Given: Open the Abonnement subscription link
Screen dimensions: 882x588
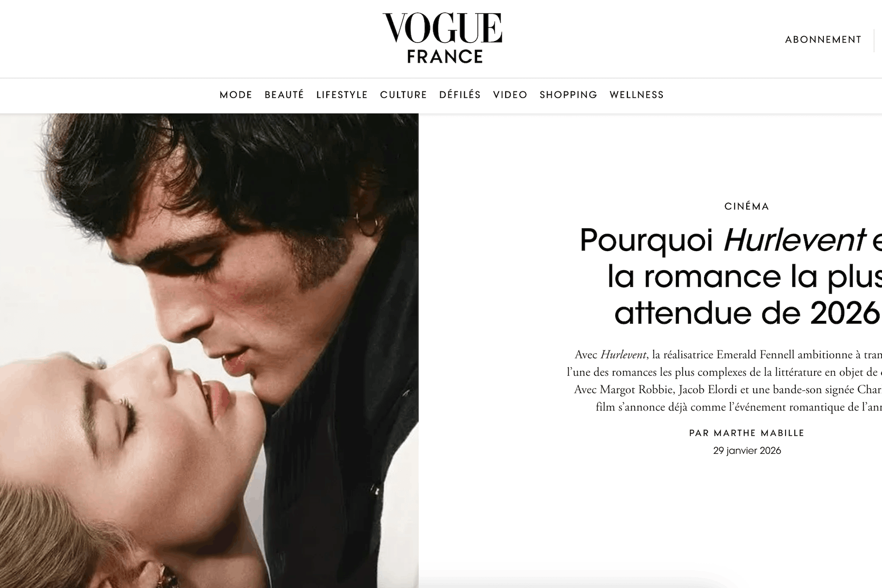Looking at the screenshot, I should (823, 40).
